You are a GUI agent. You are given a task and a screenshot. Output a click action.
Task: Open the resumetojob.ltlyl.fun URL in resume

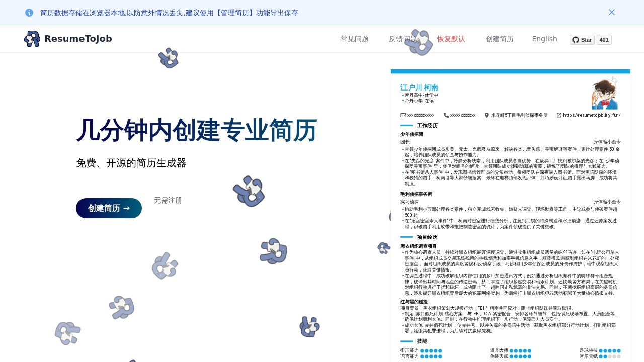(x=592, y=115)
